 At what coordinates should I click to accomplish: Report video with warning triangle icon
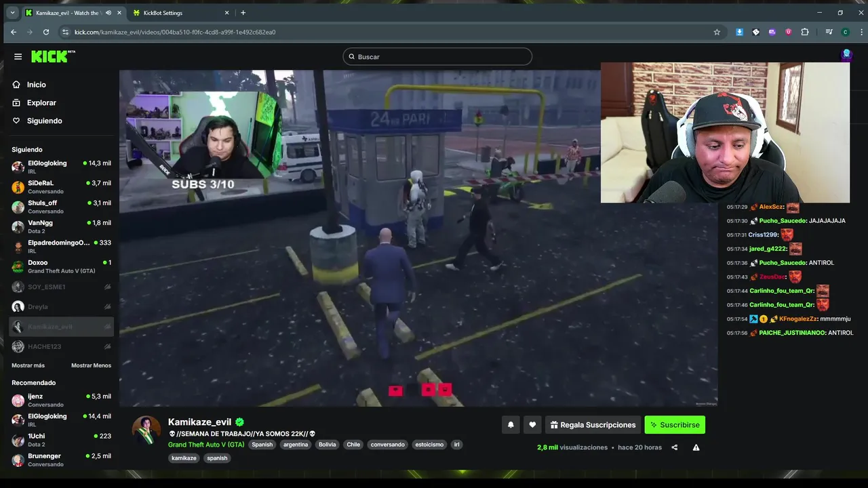click(696, 447)
